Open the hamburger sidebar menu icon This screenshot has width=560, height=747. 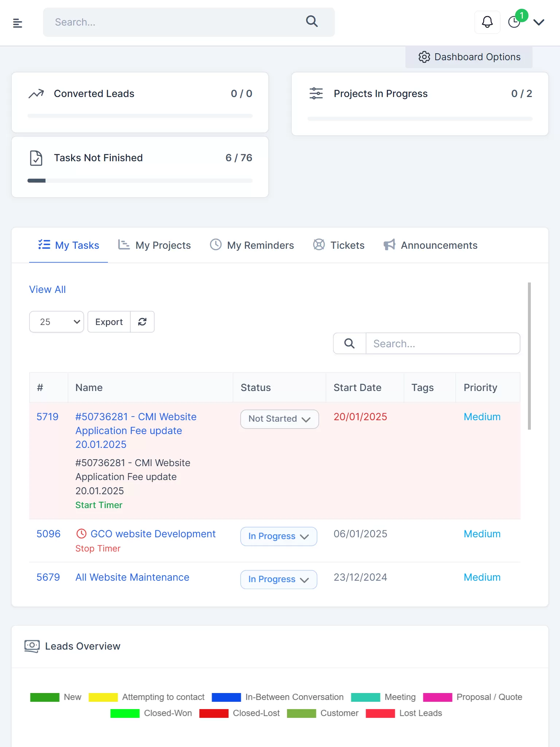(17, 23)
